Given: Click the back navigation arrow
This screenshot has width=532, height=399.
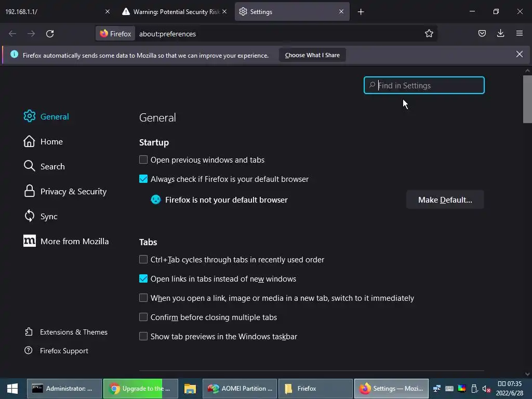Looking at the screenshot, I should pos(12,34).
